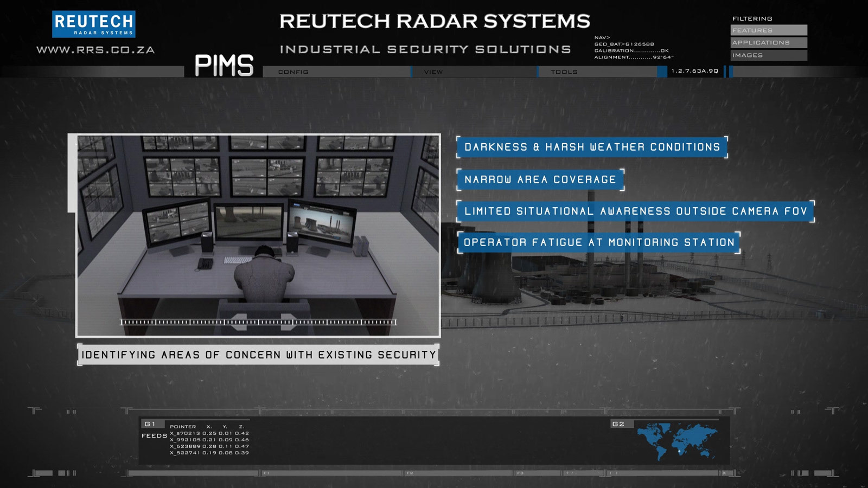
Task: Open the www.rrs.co.za website link
Action: [95, 50]
